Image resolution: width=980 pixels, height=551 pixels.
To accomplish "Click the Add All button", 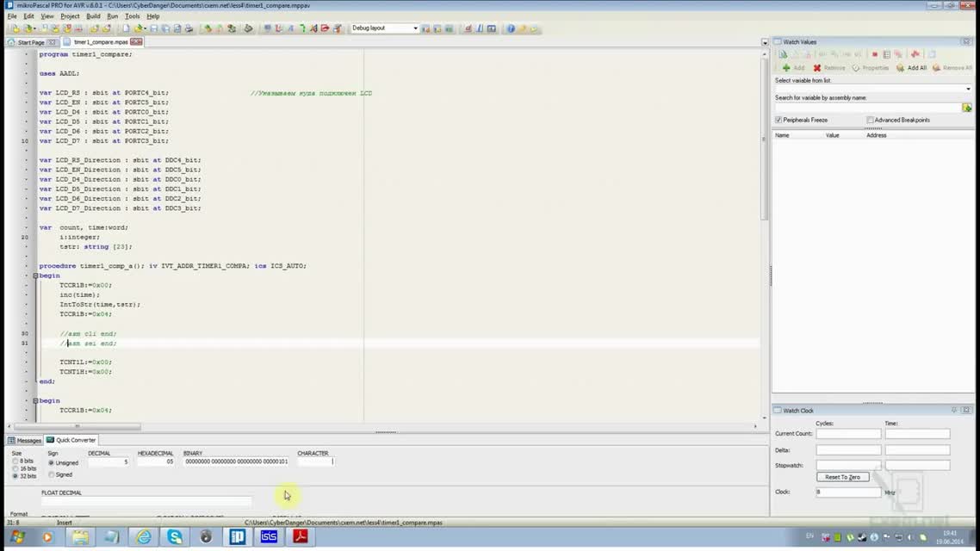I will tap(912, 67).
